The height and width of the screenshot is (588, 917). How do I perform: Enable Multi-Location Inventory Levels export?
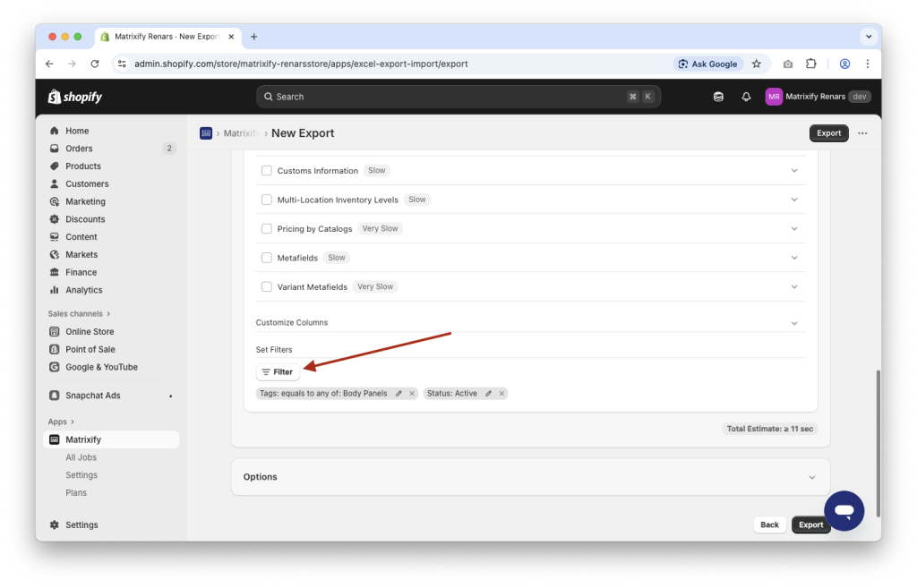click(x=266, y=200)
